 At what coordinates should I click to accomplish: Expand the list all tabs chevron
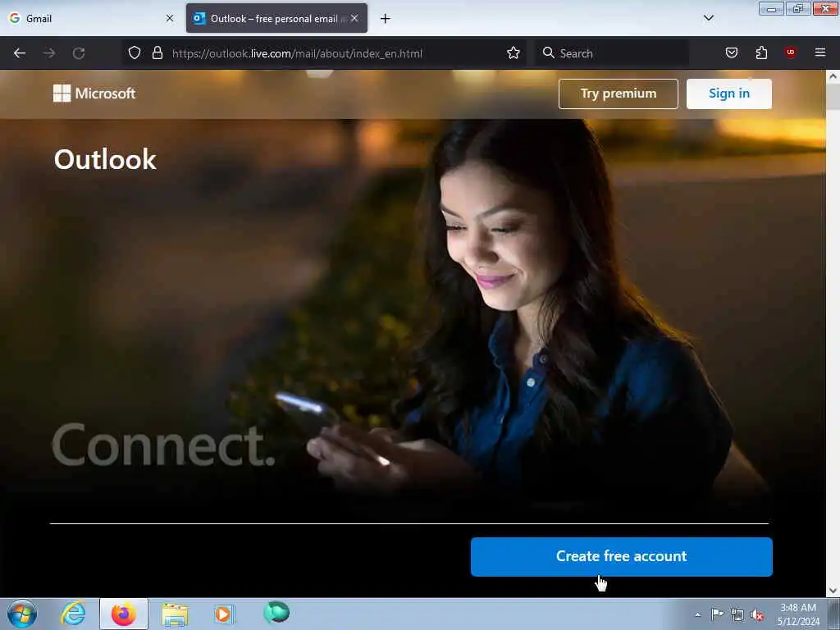[x=708, y=18]
